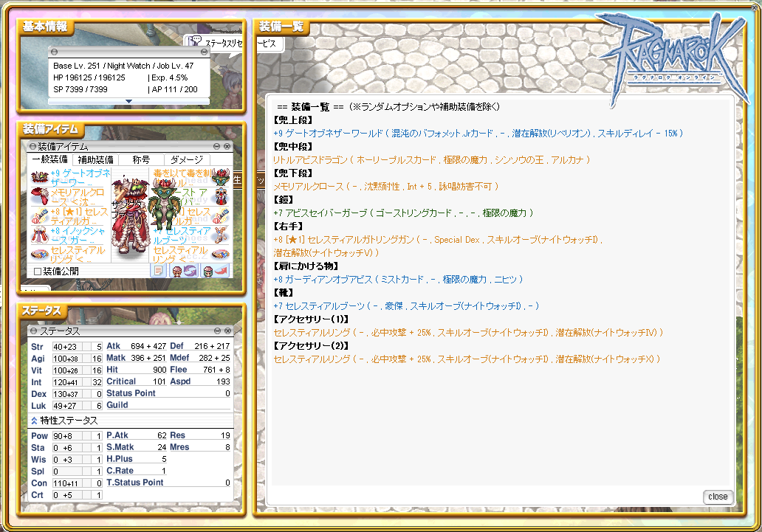Click the 【兜上段】 heading in the list
The image size is (762, 532).
(293, 120)
